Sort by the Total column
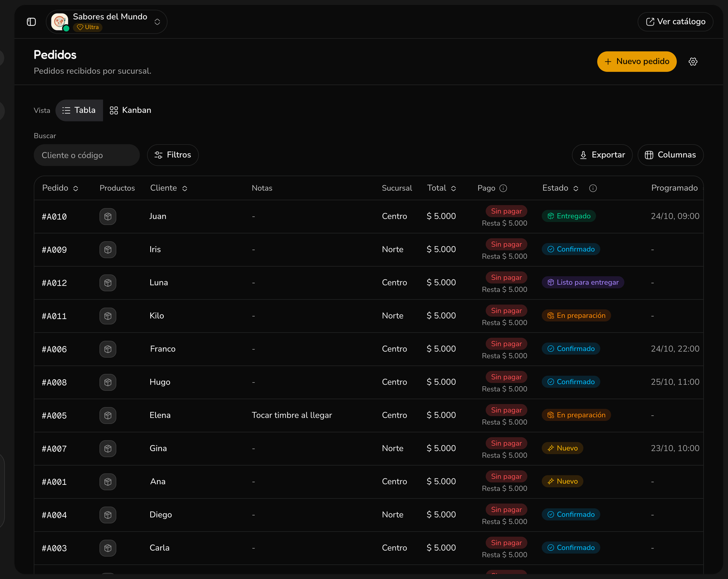 pyautogui.click(x=441, y=188)
